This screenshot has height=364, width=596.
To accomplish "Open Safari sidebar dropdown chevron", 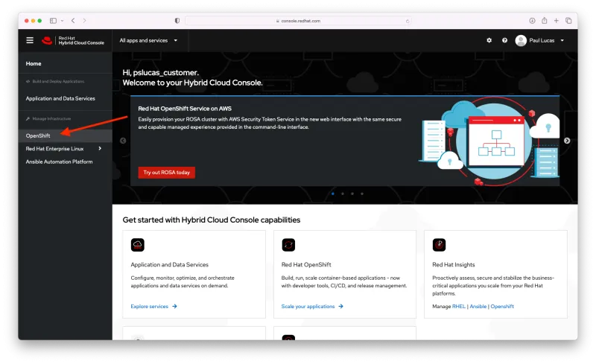I will 62,21.
